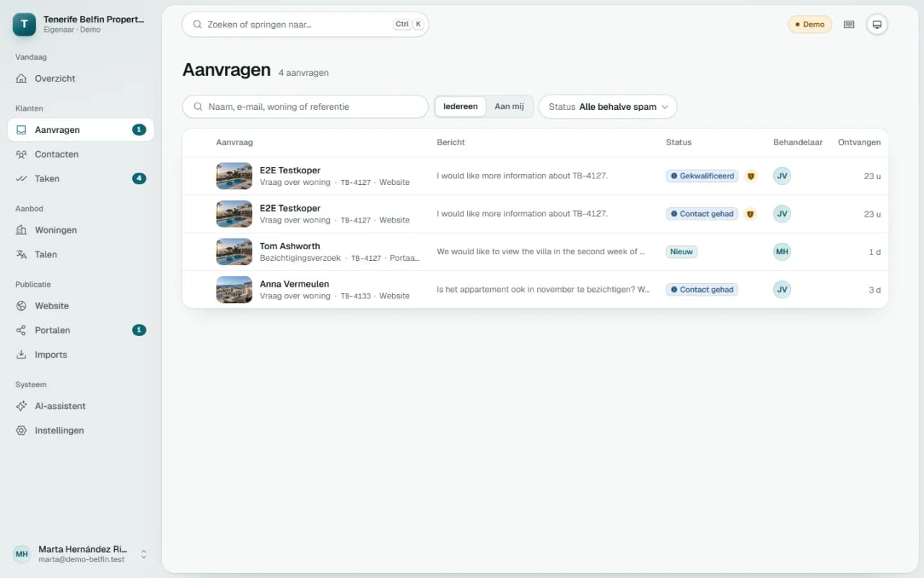Click the pool villa thumbnail for Tom Ashworth
The height and width of the screenshot is (578, 924).
pos(234,251)
